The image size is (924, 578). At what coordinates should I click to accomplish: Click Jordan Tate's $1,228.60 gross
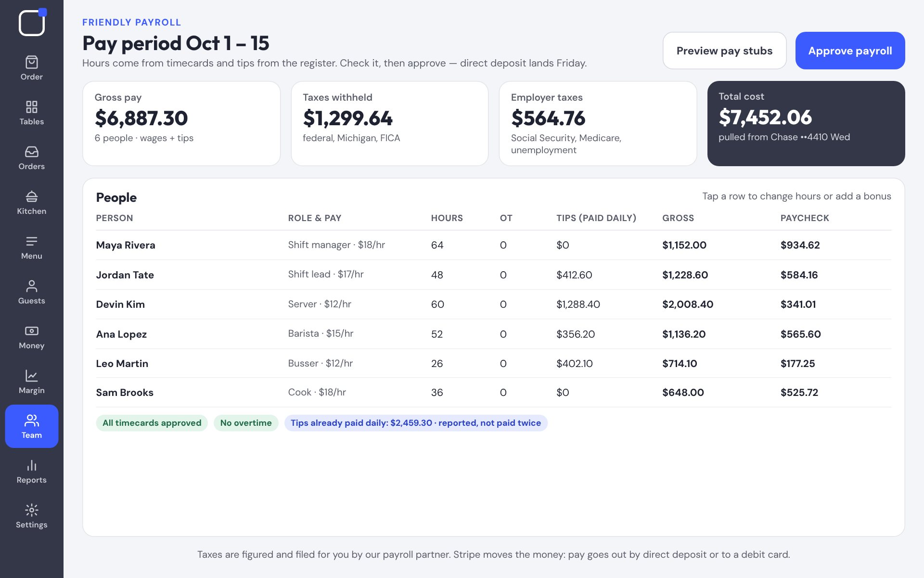point(685,275)
